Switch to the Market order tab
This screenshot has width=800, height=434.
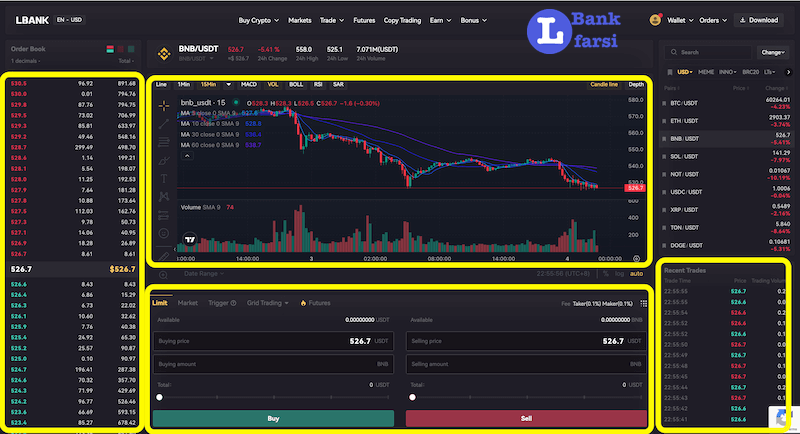click(188, 302)
